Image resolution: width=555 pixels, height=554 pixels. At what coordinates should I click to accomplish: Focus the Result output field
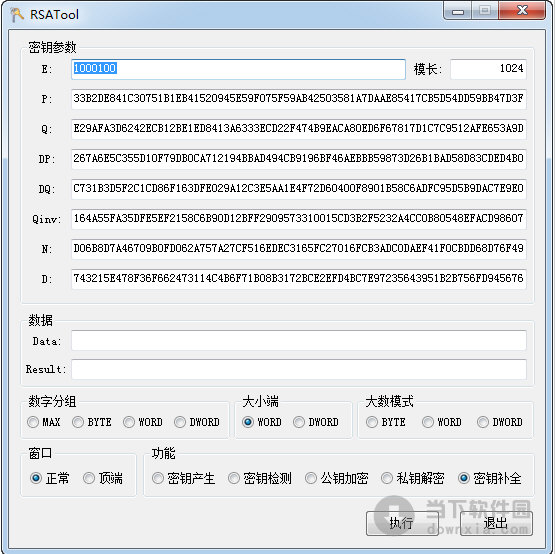click(x=299, y=369)
